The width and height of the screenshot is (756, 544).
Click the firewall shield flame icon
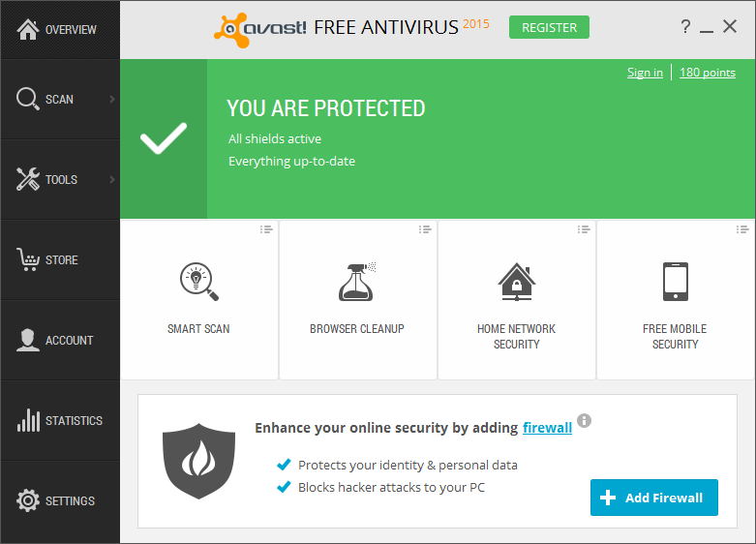click(198, 459)
